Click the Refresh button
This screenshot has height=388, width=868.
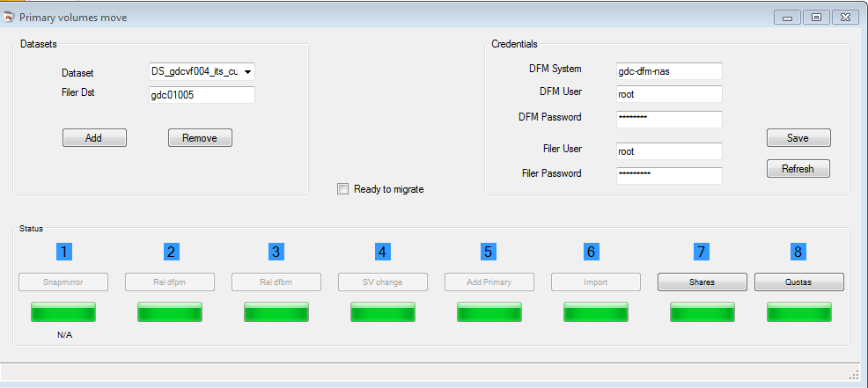(x=798, y=169)
